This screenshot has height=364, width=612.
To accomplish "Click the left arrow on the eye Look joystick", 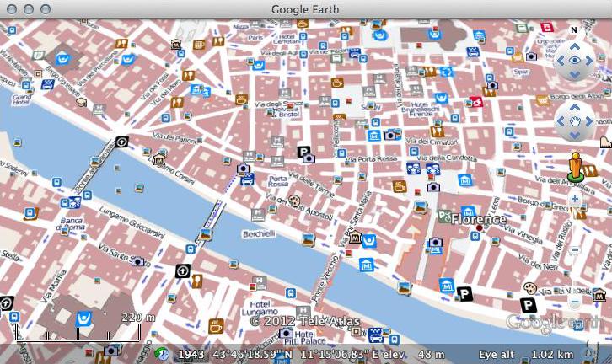I will click(561, 61).
